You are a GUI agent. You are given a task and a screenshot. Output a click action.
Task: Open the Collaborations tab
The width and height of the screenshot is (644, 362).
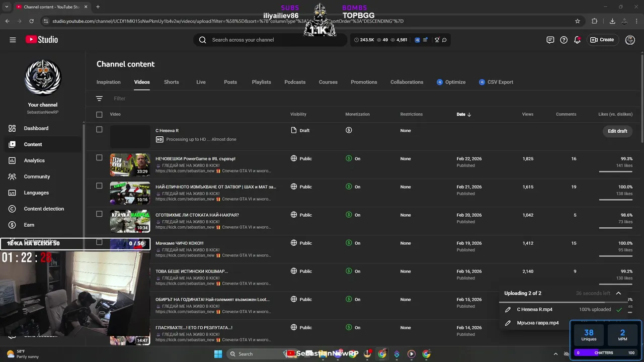407,82
